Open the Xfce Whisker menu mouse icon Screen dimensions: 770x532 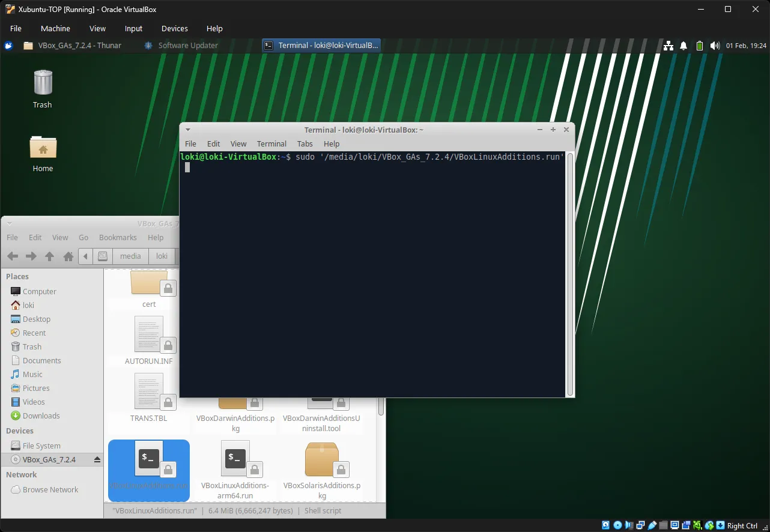point(8,46)
